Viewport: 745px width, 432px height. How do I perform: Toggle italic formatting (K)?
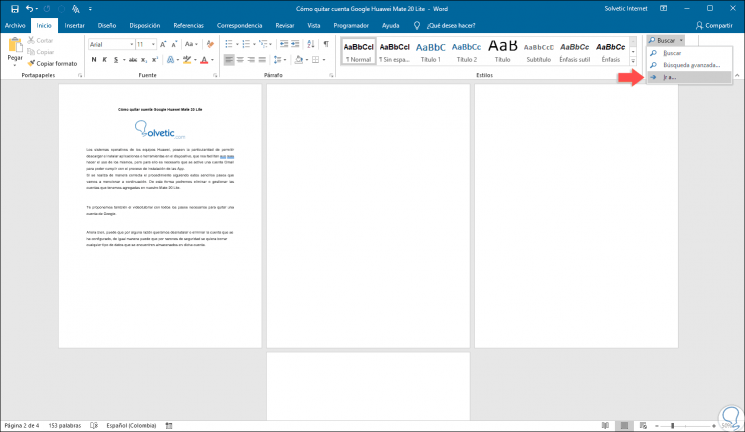point(104,60)
